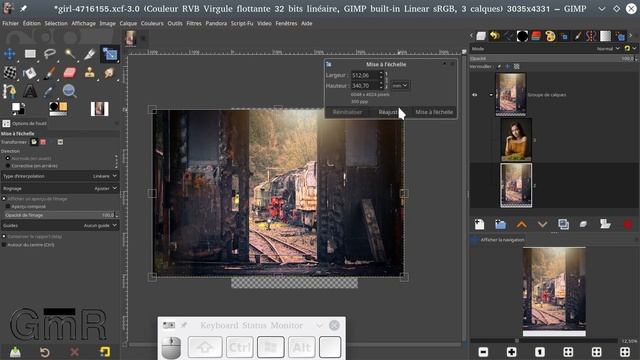Duplicate the selected layer
The image size is (640, 360).
pos(563,224)
